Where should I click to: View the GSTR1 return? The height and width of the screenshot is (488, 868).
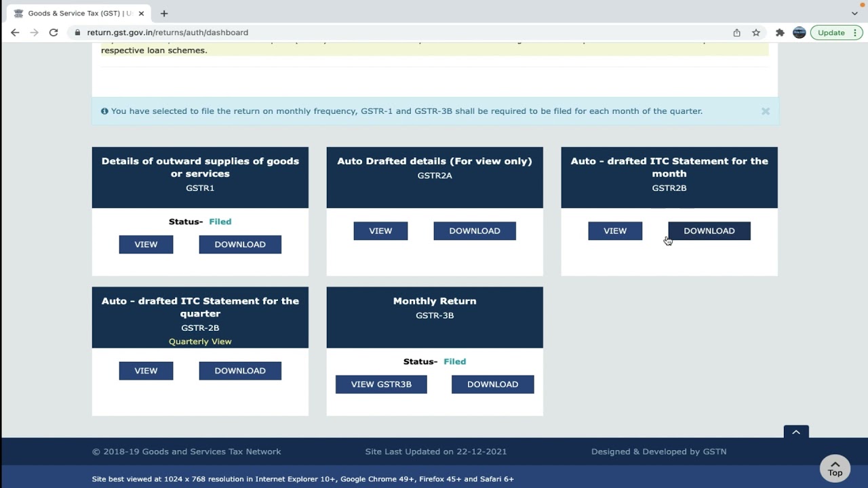(146, 245)
